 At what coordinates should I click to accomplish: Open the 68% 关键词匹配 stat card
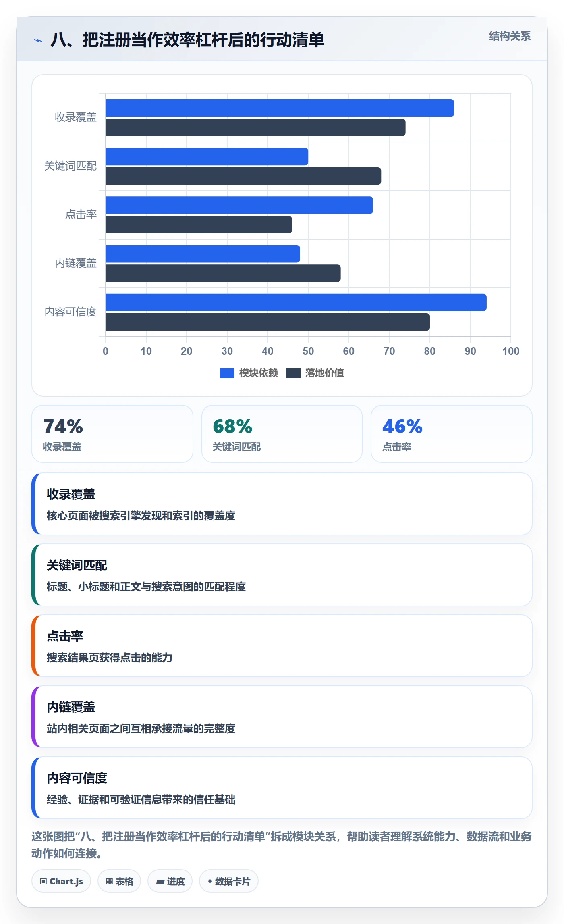coord(282,434)
